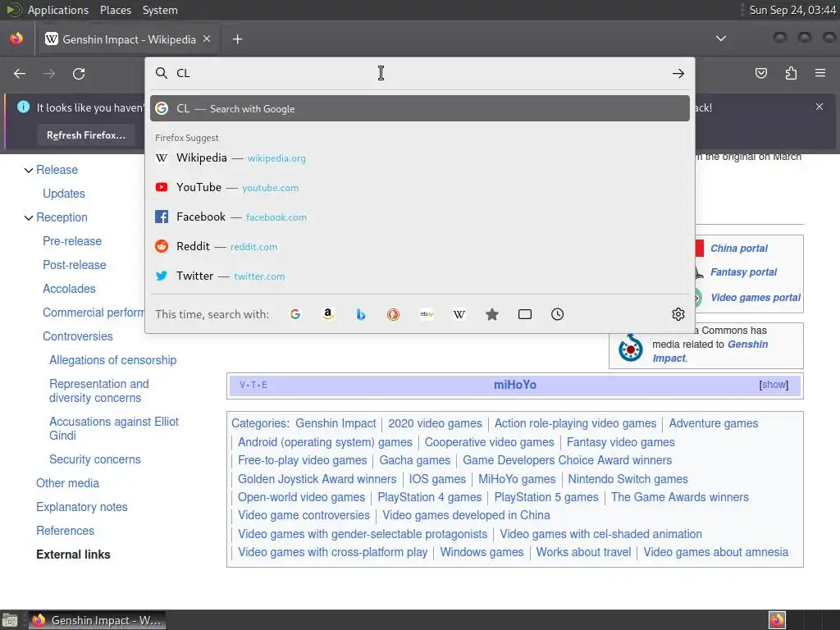Open the Places menu
840x630 pixels.
115,10
